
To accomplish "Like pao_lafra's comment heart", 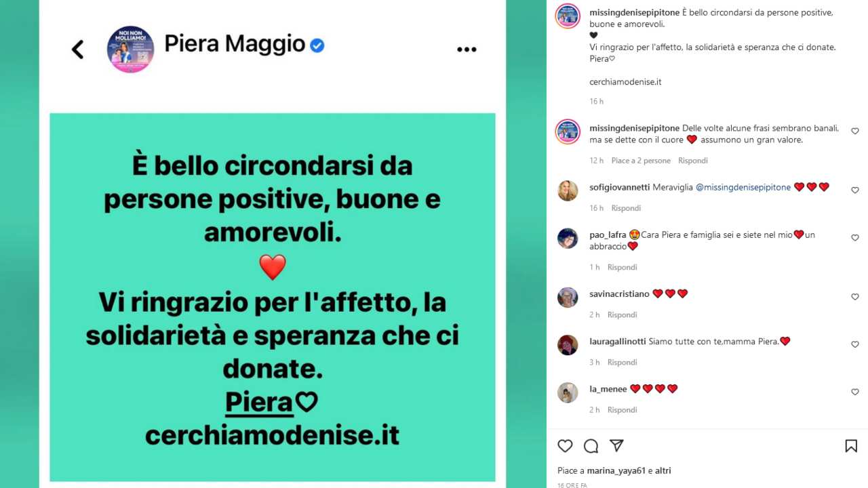I will tap(854, 238).
